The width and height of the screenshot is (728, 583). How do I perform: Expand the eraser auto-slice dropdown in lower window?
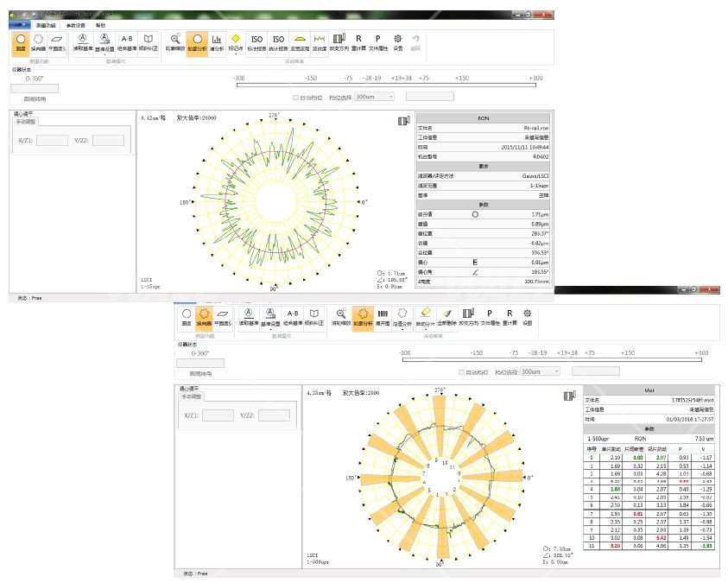coord(425,329)
